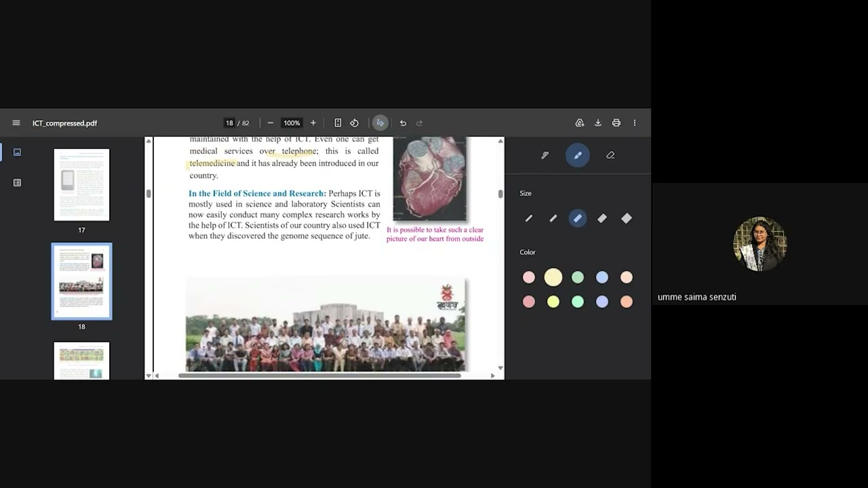The height and width of the screenshot is (488, 868).
Task: Pick the mint green color, bottom row
Action: (x=578, y=302)
